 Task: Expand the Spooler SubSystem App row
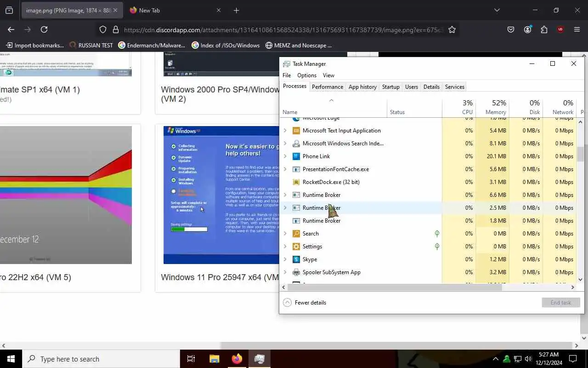(x=285, y=272)
